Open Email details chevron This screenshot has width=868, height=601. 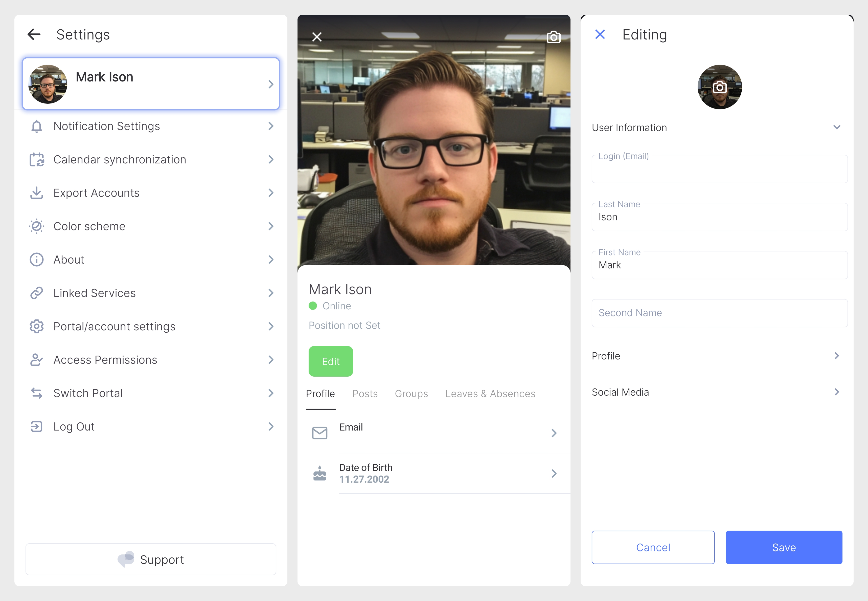554,433
